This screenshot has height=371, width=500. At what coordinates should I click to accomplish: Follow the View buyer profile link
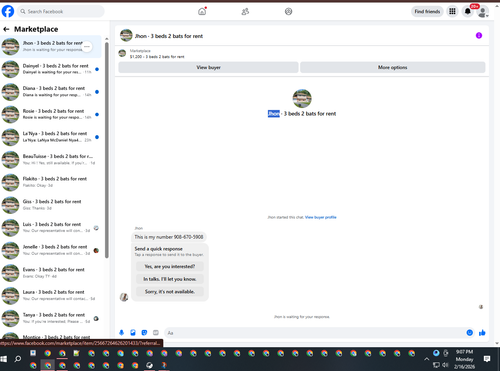(x=321, y=217)
